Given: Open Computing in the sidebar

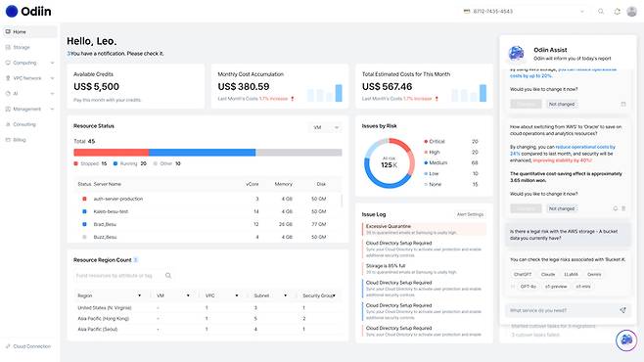Looking at the screenshot, I should coord(29,63).
